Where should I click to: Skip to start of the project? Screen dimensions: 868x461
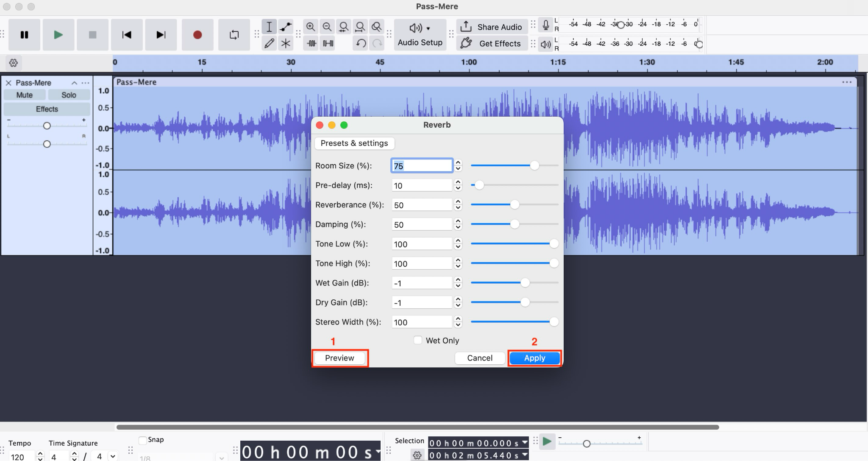(x=127, y=35)
